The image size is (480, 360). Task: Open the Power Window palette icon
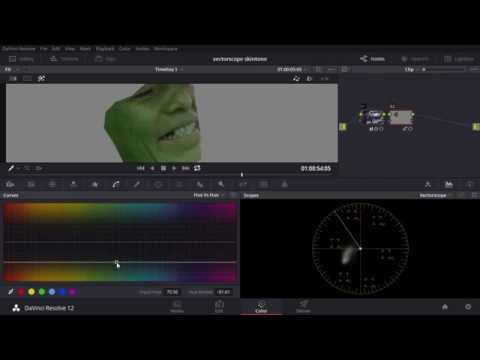point(158,184)
